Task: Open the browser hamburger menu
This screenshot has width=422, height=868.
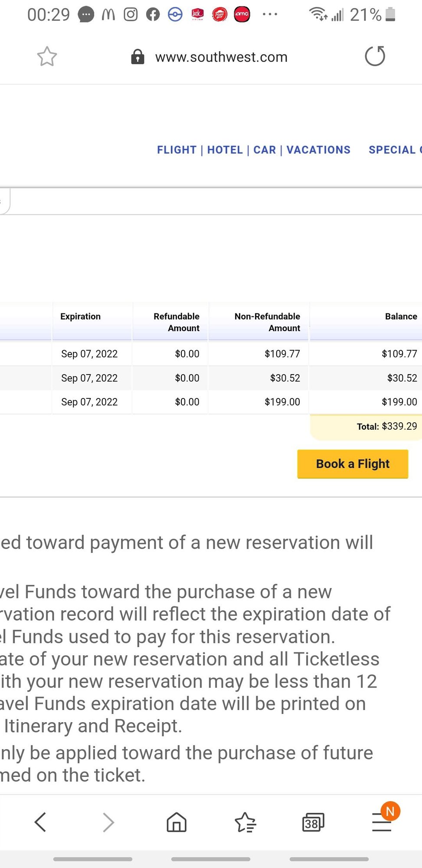Action: pyautogui.click(x=382, y=822)
